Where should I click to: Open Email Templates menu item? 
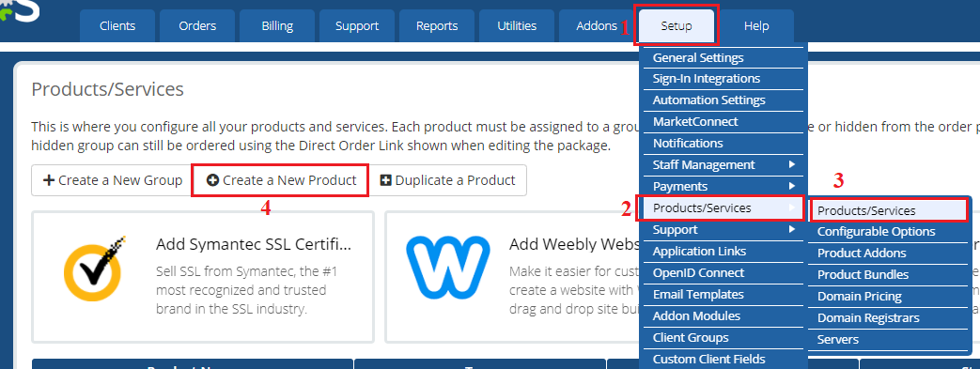[723, 294]
